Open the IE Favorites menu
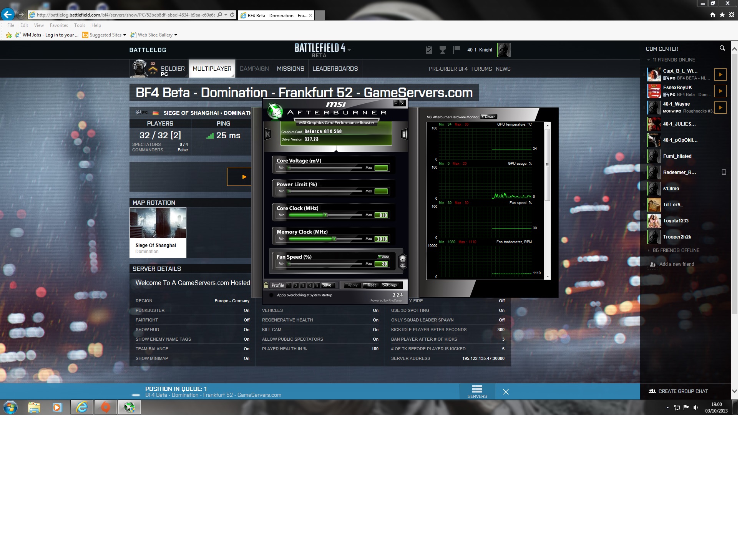This screenshot has width=747, height=560. click(x=59, y=25)
